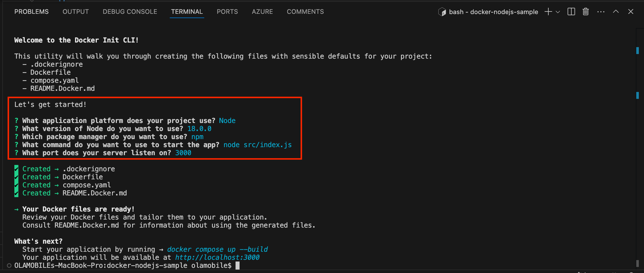Viewport: 644px width, 273px height.
Task: Open the Comments tab
Action: pos(305,12)
